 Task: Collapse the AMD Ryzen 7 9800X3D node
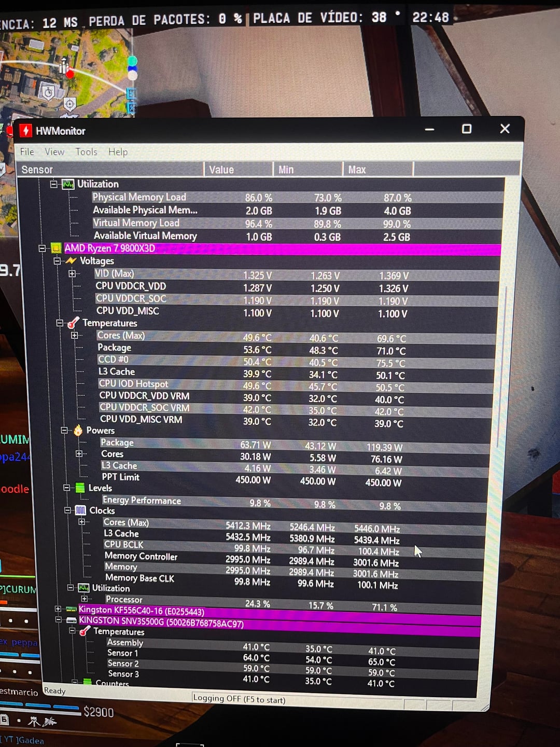click(43, 248)
